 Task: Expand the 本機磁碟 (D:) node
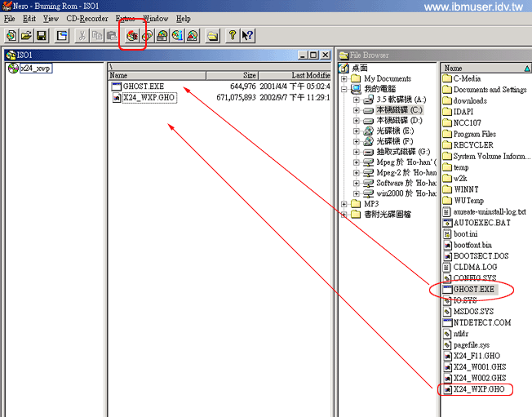tap(357, 121)
